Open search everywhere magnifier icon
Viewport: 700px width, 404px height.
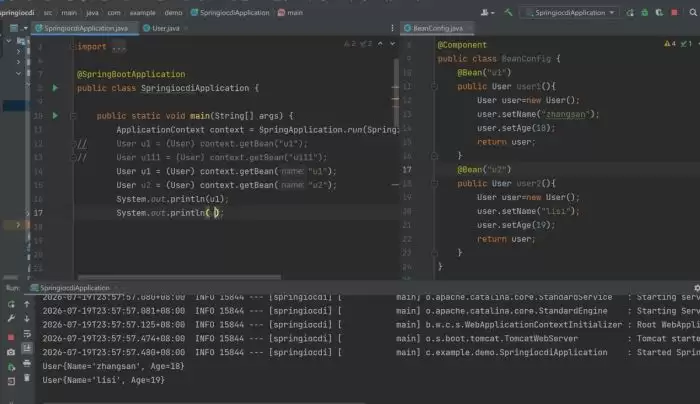[x=693, y=12]
